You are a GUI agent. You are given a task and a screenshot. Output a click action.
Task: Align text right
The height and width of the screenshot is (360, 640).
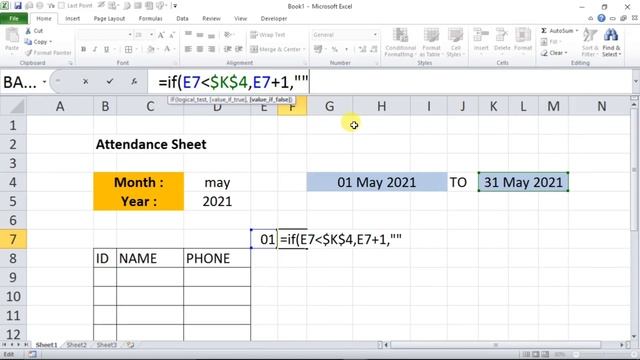point(211,49)
